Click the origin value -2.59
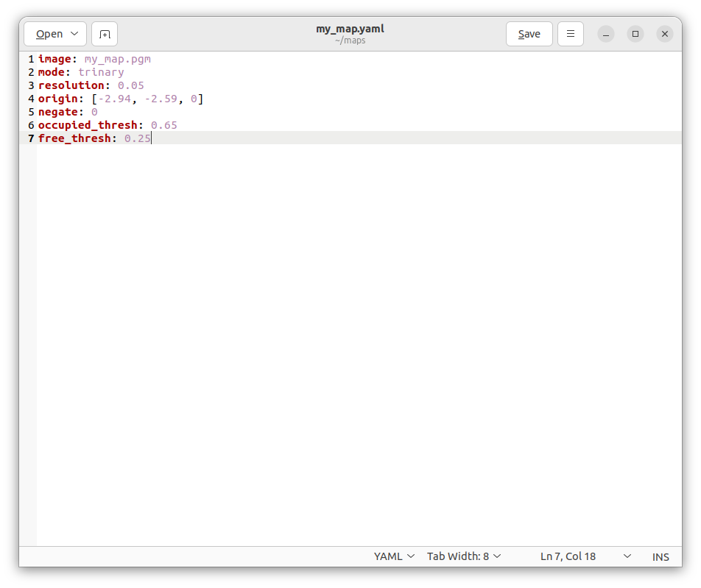Viewport: 701px width, 588px height. pos(161,99)
